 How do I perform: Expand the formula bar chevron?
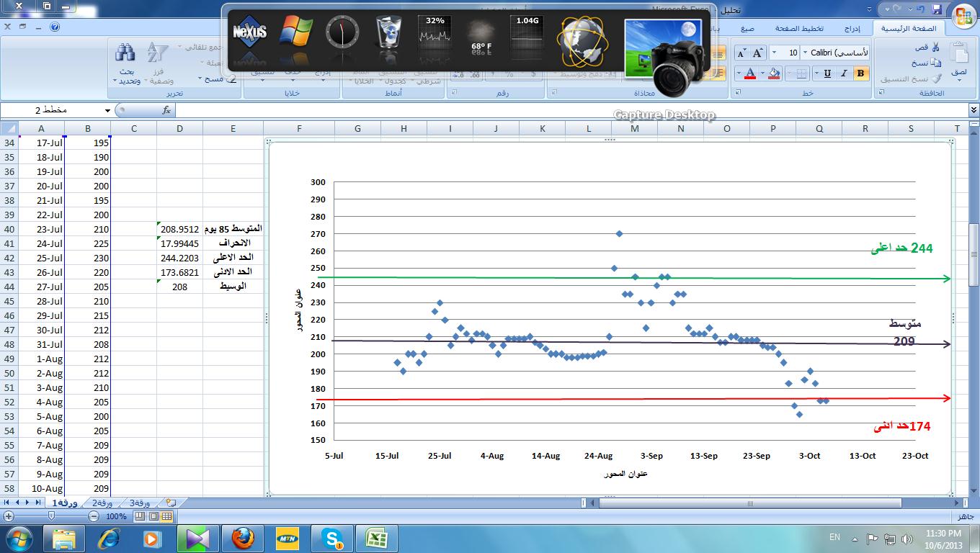pos(974,110)
